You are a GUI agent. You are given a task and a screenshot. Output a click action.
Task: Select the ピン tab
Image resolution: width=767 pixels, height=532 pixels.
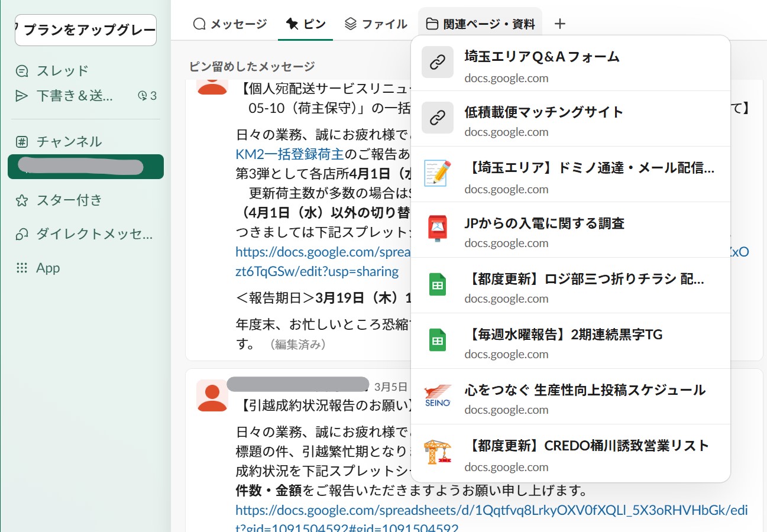pos(305,24)
